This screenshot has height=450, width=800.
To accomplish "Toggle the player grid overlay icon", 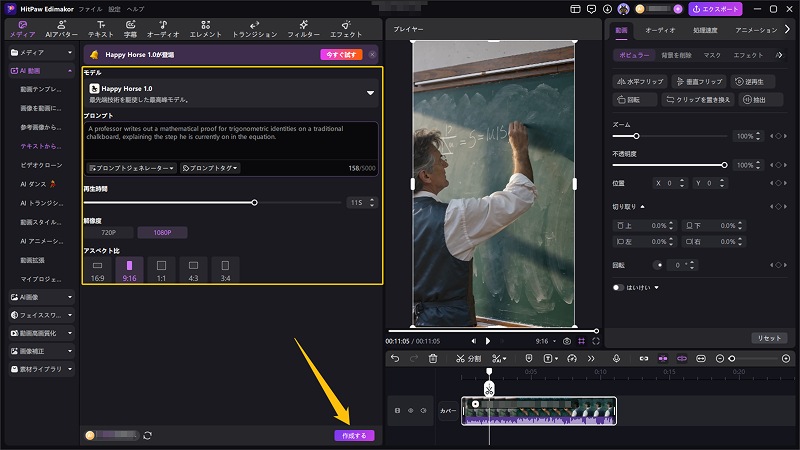I will (x=581, y=341).
